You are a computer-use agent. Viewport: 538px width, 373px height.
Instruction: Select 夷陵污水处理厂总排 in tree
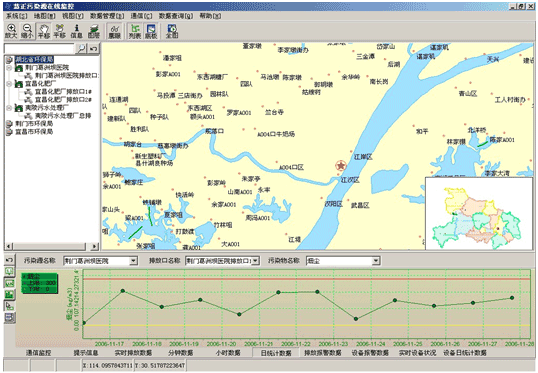(x=63, y=116)
